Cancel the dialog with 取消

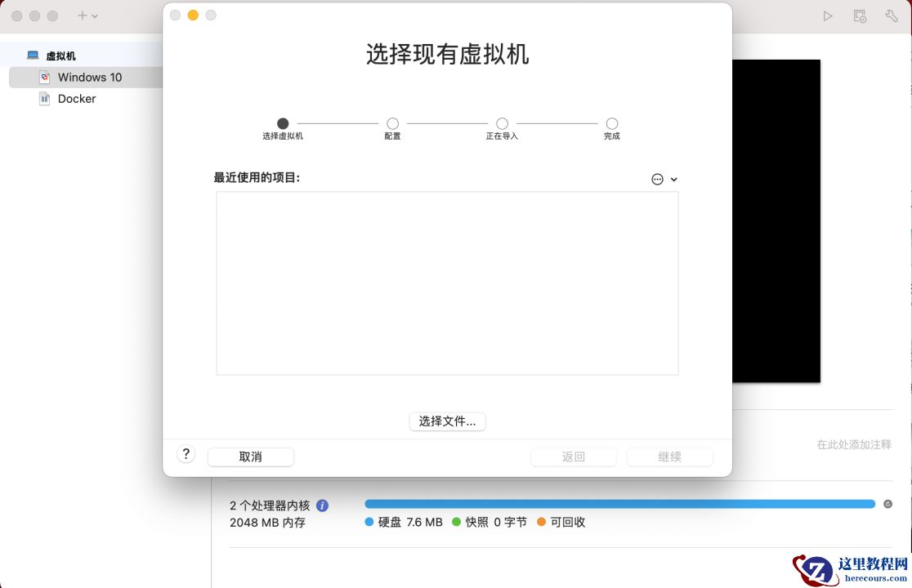[251, 457]
